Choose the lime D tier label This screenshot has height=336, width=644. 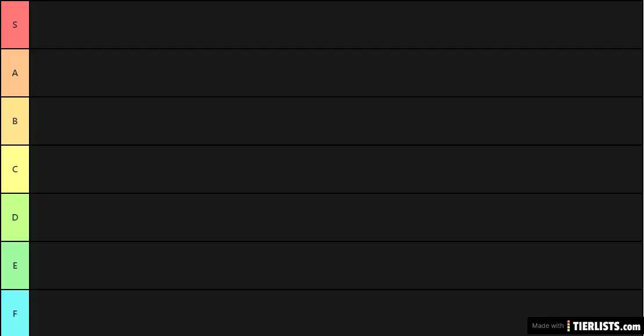15,218
